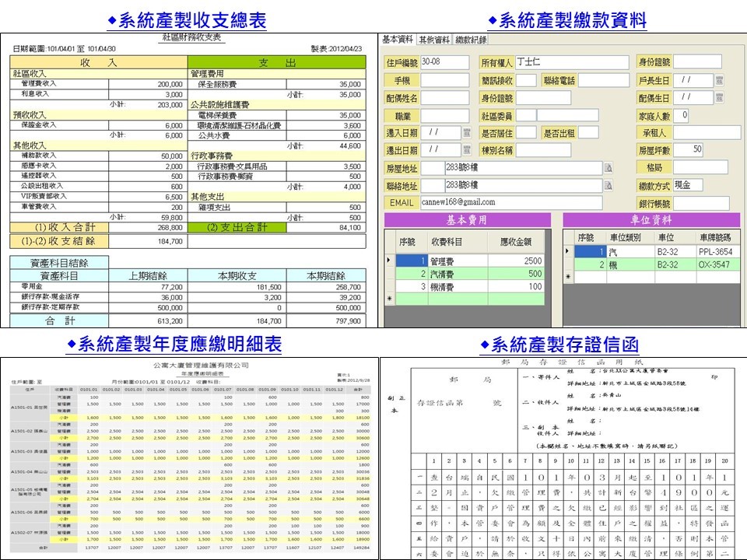Click the 公共水費 expense row label
The image size is (747, 560).
point(214,135)
